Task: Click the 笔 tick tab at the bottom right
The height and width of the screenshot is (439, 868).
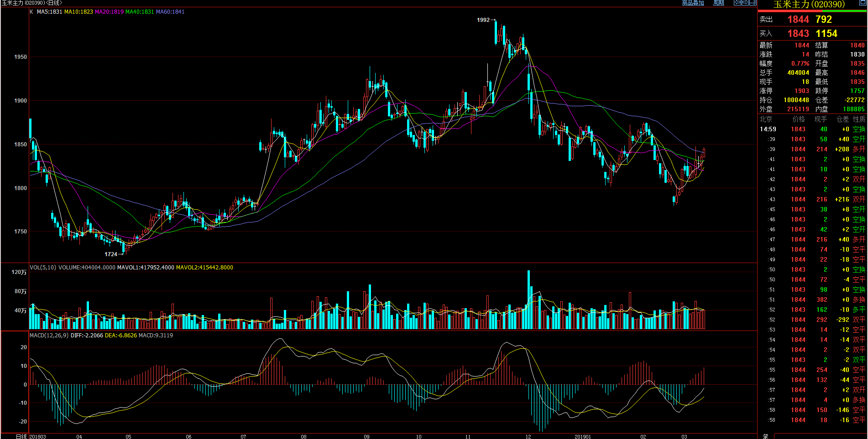Action: [x=766, y=436]
